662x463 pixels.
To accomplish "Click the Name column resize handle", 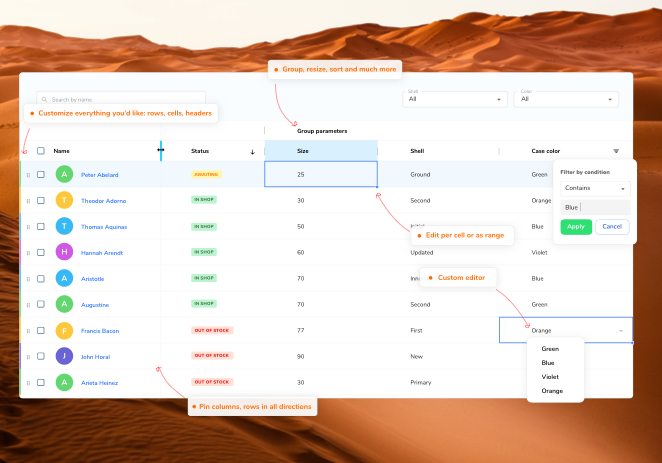I will 161,151.
